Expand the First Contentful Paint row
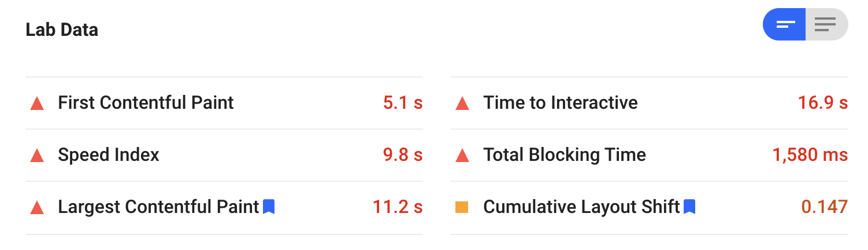This screenshot has width=868, height=250. (x=224, y=103)
